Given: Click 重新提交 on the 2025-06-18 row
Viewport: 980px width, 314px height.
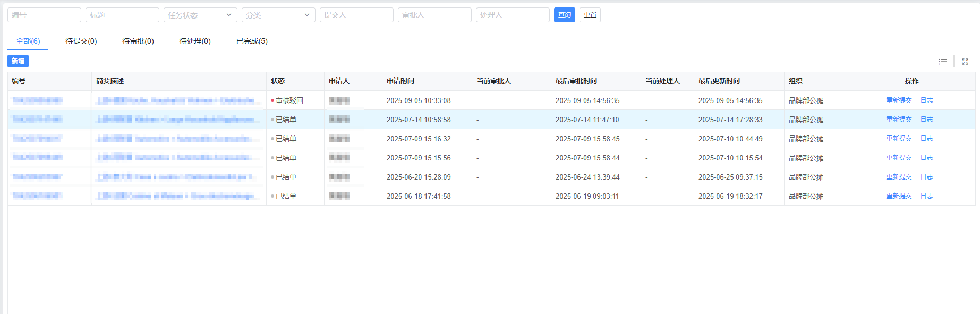Looking at the screenshot, I should click(x=899, y=196).
